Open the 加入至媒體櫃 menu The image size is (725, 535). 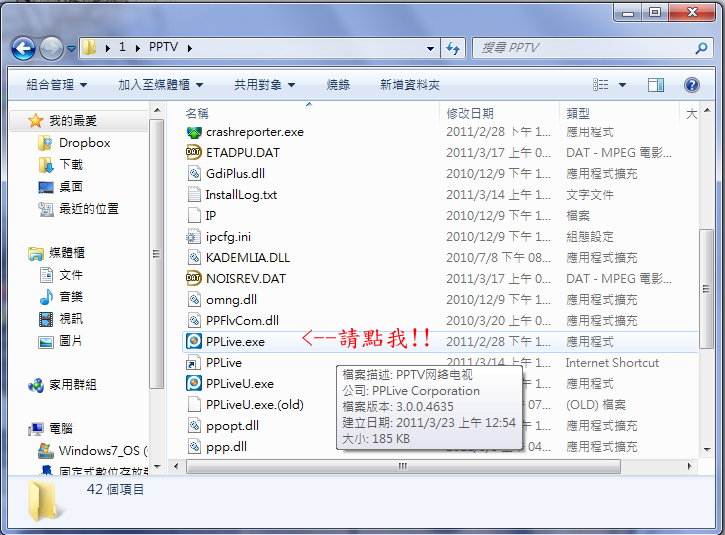(160, 85)
